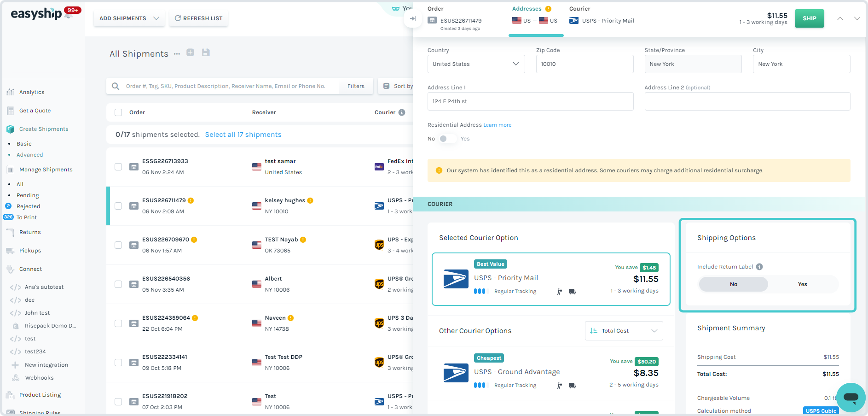This screenshot has height=416, width=868.
Task: Open Webhooks in the sidebar
Action: point(39,378)
